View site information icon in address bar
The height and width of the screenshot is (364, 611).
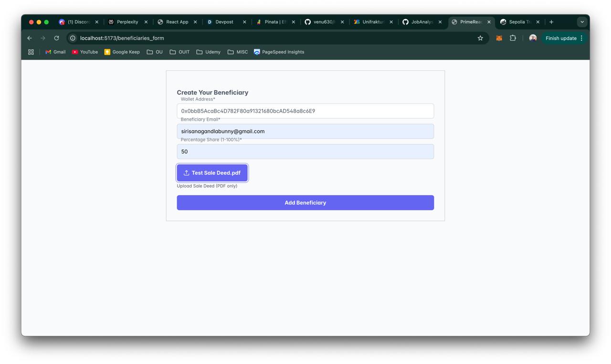[x=73, y=38]
